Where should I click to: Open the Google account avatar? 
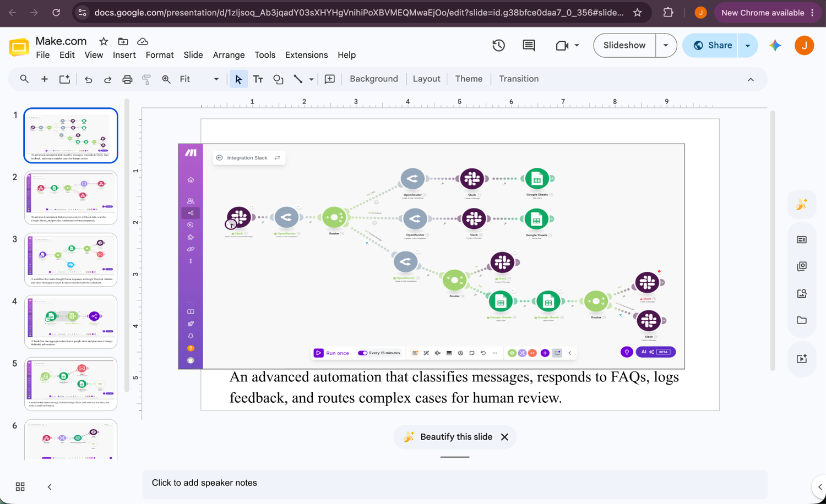[805, 46]
